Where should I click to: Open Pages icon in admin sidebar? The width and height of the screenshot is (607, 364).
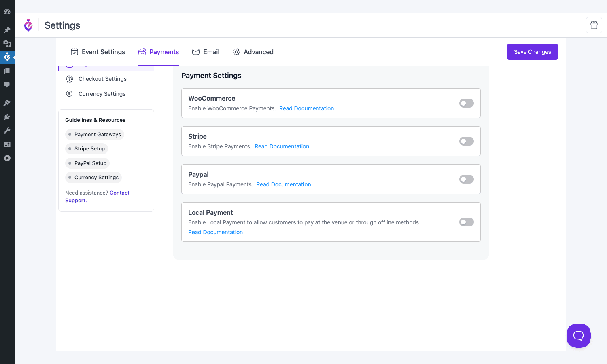[7, 71]
